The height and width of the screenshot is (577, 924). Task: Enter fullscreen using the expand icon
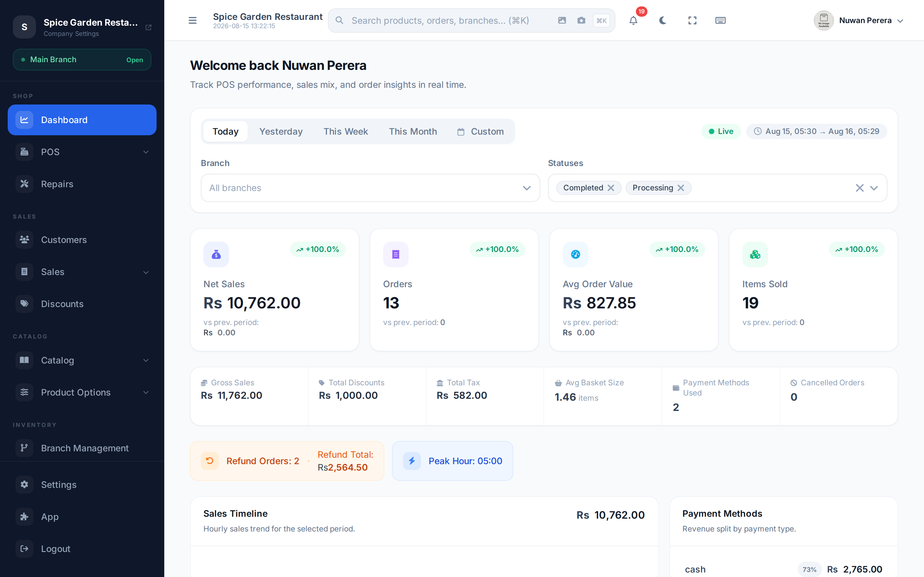pos(692,20)
